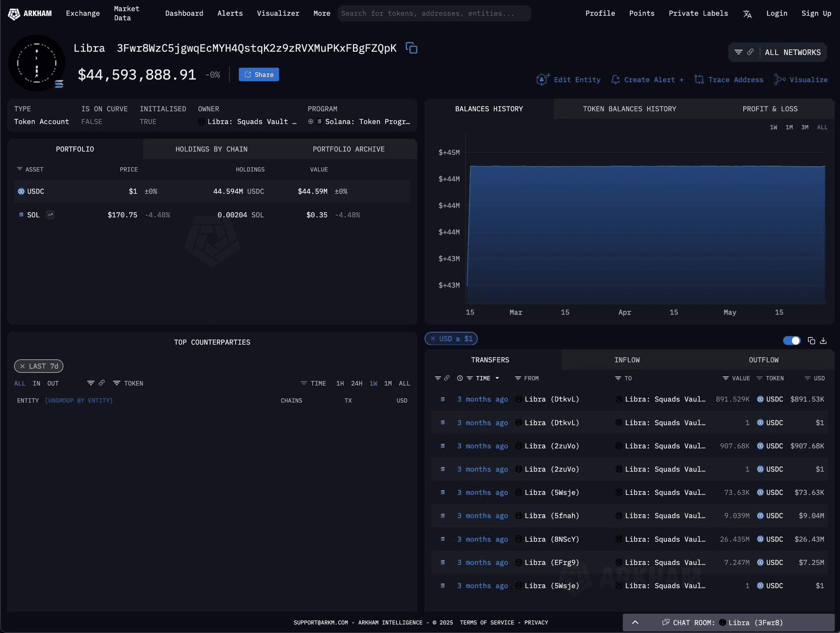Open Terms of Service link
This screenshot has width=840, height=633.
click(x=487, y=623)
